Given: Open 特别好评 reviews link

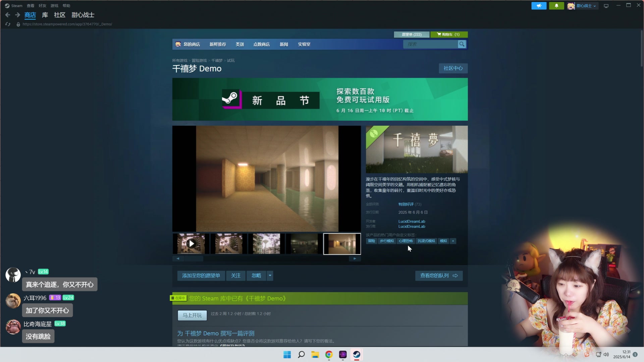Looking at the screenshot, I should tap(406, 204).
